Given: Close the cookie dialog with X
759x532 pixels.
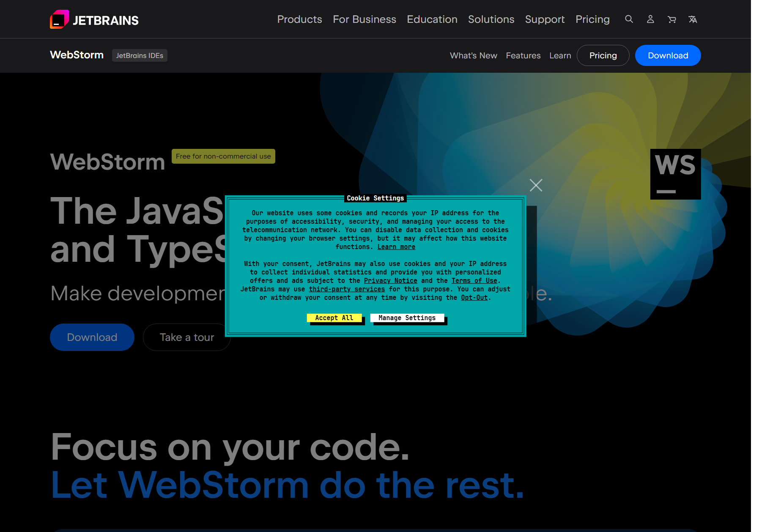Looking at the screenshot, I should pyautogui.click(x=536, y=185).
